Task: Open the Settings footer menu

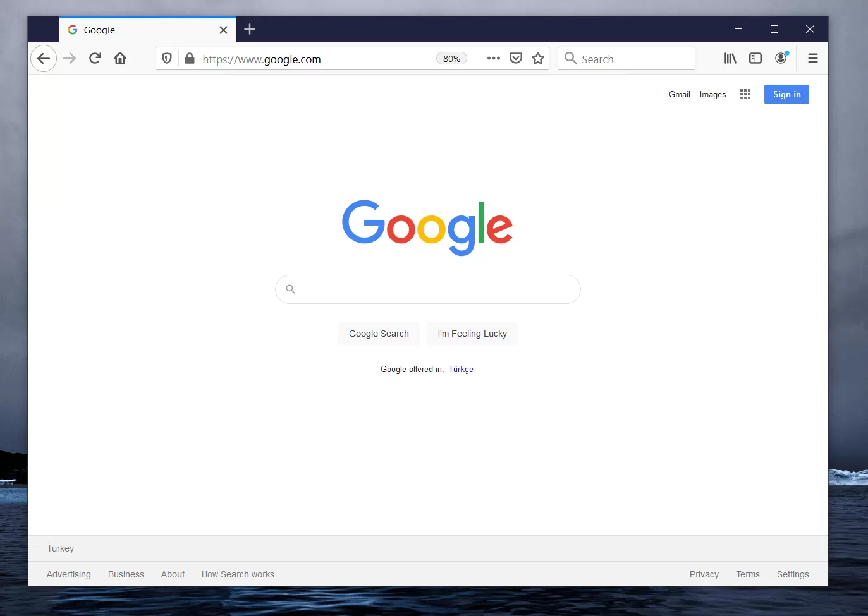Action: [793, 574]
